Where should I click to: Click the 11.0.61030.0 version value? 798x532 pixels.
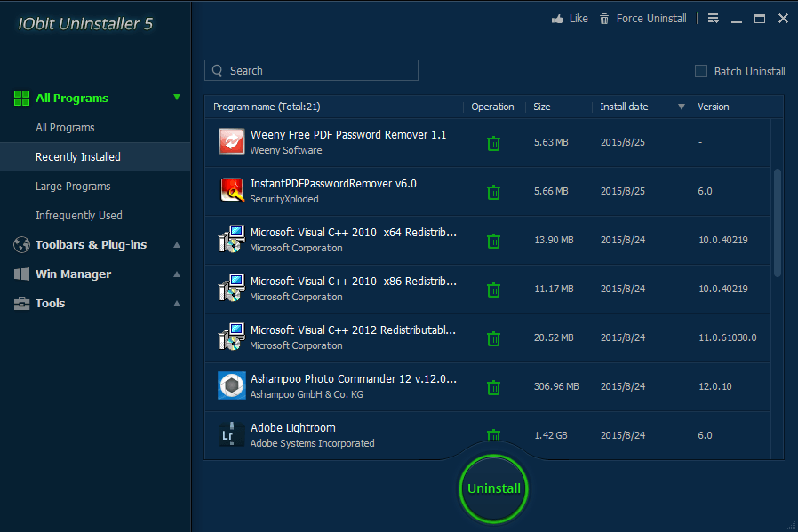coord(727,337)
